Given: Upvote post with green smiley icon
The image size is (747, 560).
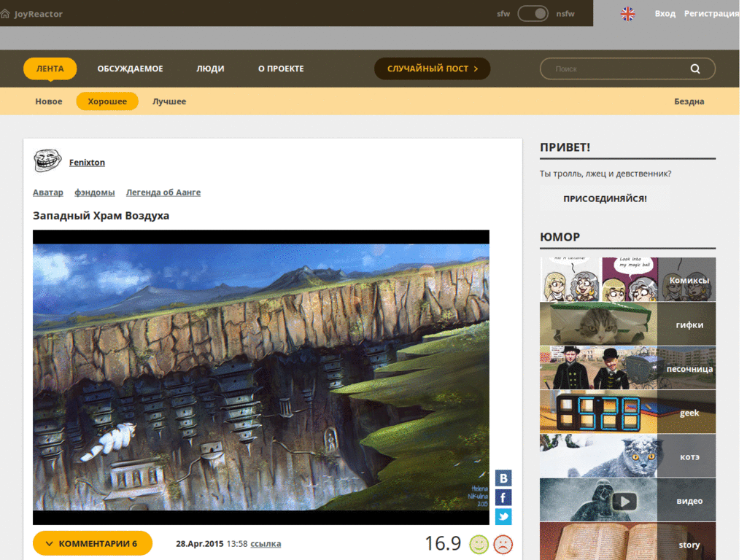Looking at the screenshot, I should point(479,544).
